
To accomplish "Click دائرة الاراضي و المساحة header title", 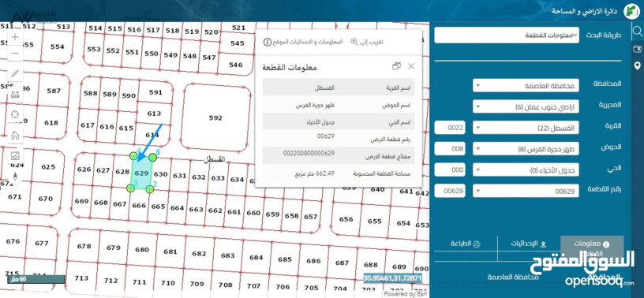I will [585, 11].
